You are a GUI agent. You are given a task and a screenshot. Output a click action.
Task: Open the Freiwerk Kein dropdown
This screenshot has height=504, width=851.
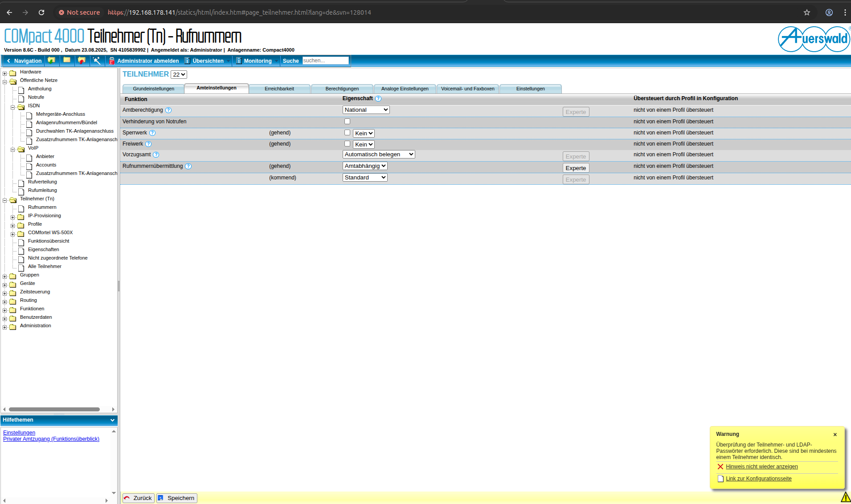[364, 145]
